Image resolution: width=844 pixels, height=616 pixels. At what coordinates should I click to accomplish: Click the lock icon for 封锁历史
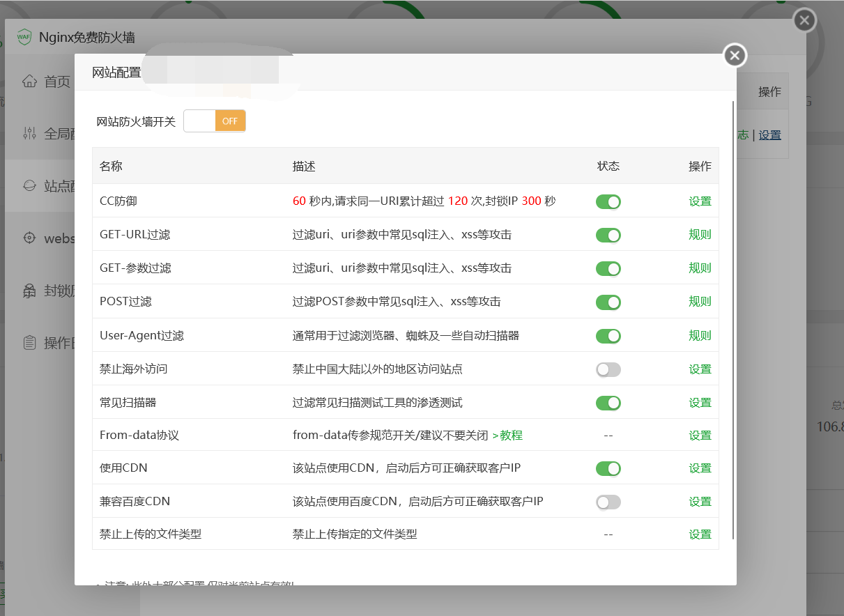click(x=29, y=291)
